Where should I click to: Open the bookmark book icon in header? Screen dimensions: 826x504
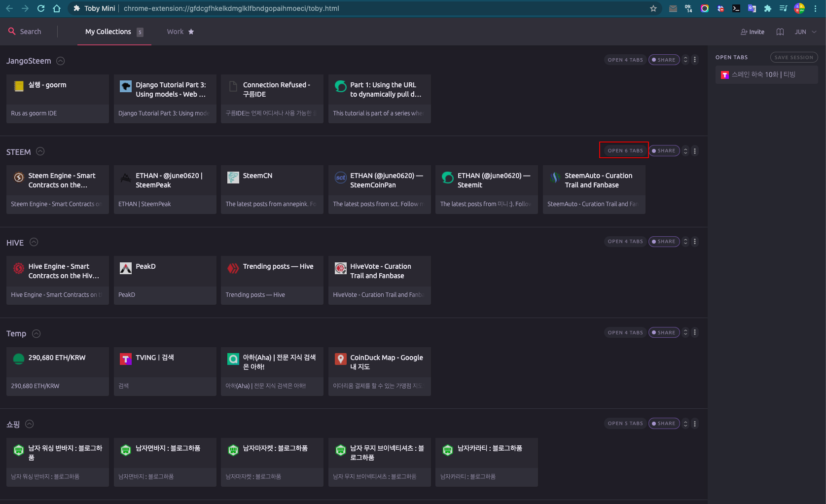pyautogui.click(x=780, y=32)
